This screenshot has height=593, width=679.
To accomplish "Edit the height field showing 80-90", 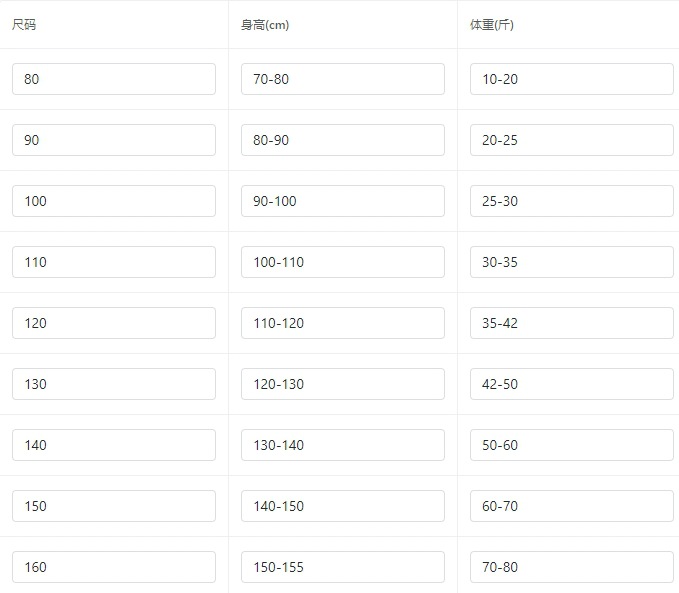I will point(343,140).
